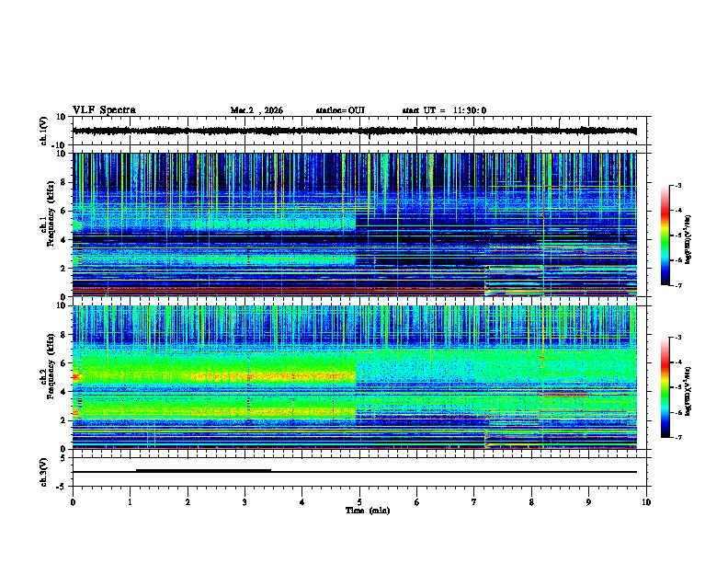
Task: Click the log(PSD) units label beside ch.1 colorbar
Action: 688,240
